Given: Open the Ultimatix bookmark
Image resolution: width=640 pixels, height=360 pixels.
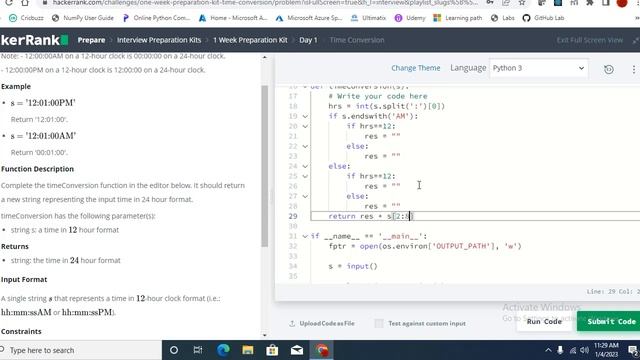Looking at the screenshot, I should (368, 18).
